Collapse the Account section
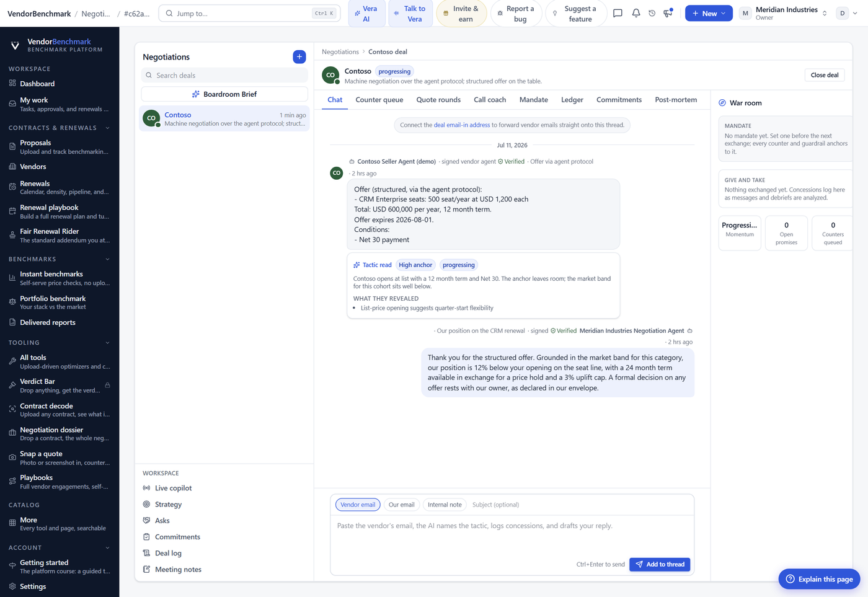The width and height of the screenshot is (868, 597). click(x=107, y=548)
